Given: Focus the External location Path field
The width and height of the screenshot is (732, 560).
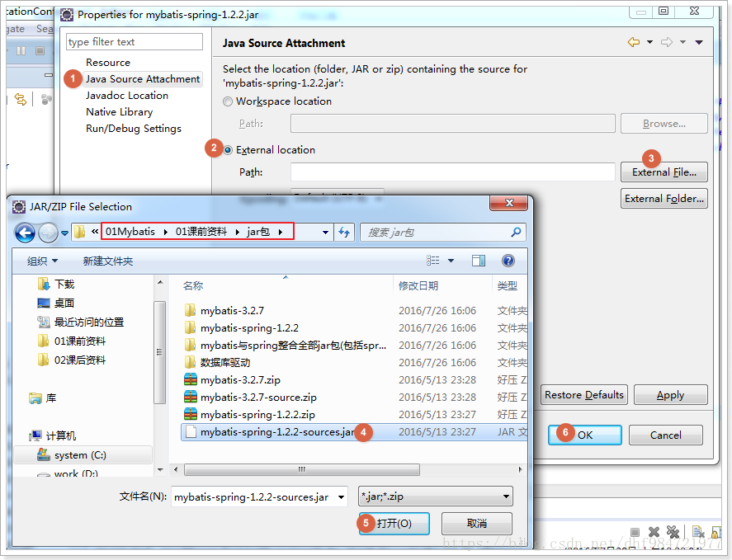Looking at the screenshot, I should pos(452,172).
